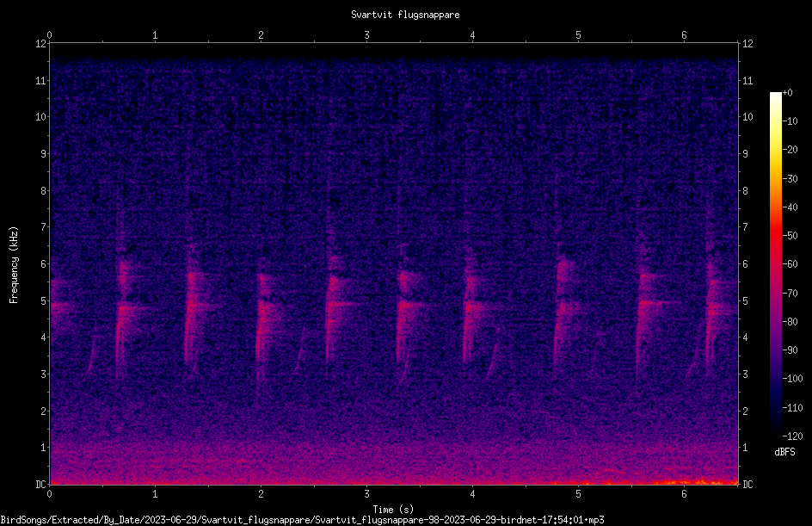The image size is (812, 526).
Task: Click the 'Time (s)' axis label
Action: coord(393,510)
